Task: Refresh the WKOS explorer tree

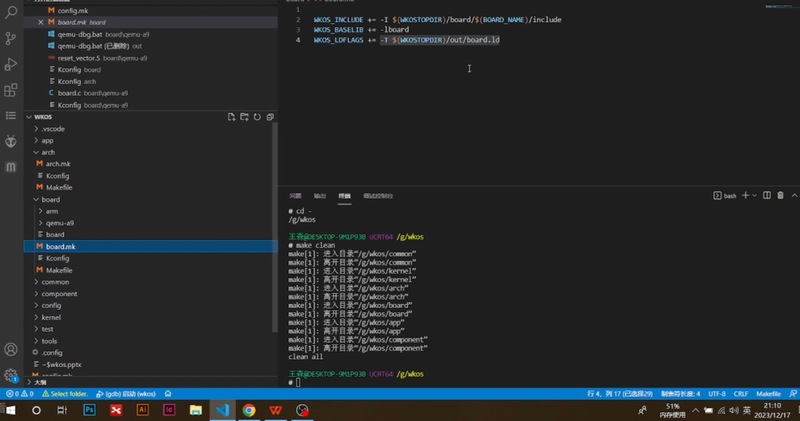Action: tap(257, 117)
